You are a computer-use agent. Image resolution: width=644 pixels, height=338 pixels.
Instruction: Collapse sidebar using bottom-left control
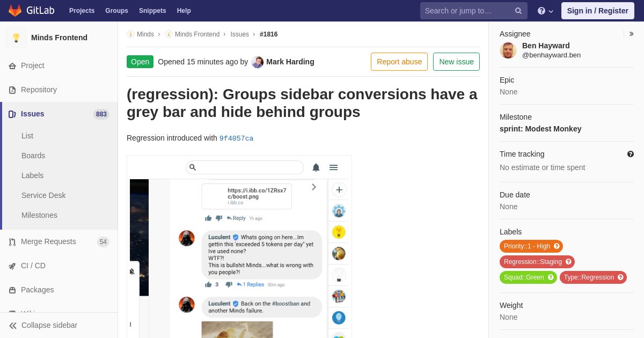pyautogui.click(x=43, y=325)
